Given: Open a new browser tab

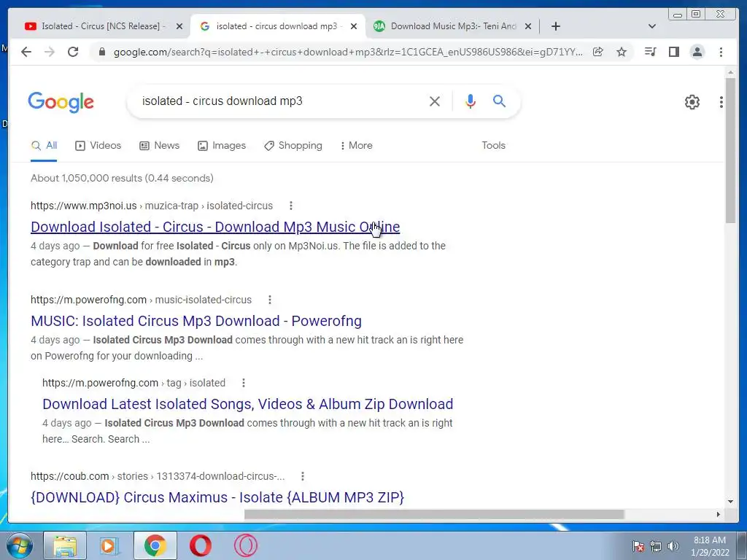Looking at the screenshot, I should 555,26.
